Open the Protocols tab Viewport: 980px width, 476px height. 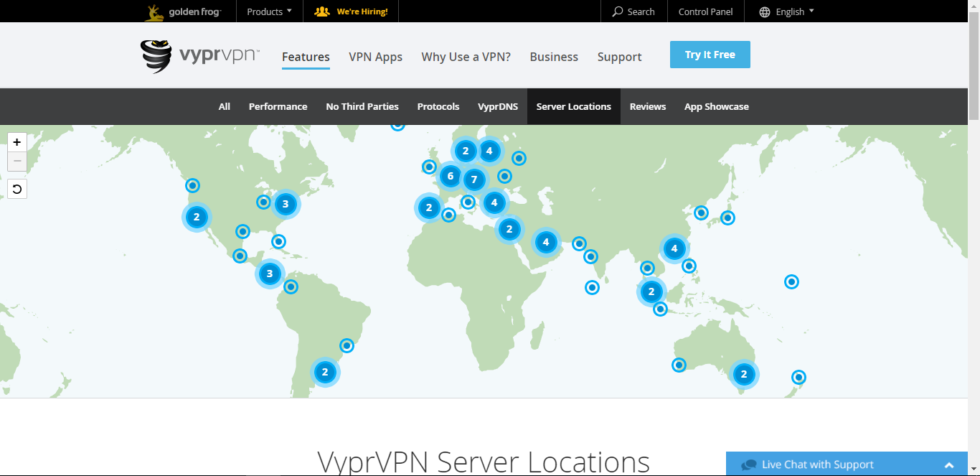click(x=438, y=106)
